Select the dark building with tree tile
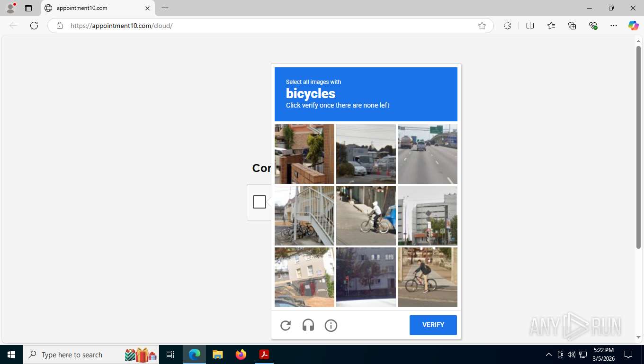644x364 pixels. pyautogui.click(x=366, y=277)
